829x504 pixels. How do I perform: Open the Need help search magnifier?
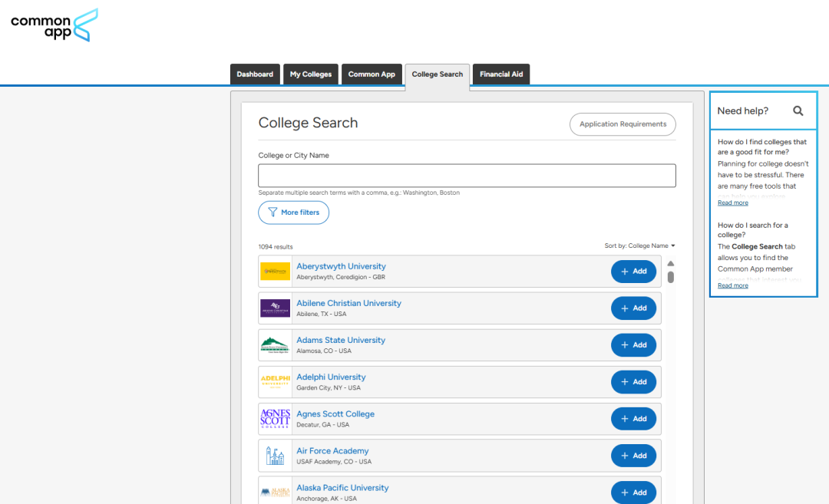click(798, 111)
